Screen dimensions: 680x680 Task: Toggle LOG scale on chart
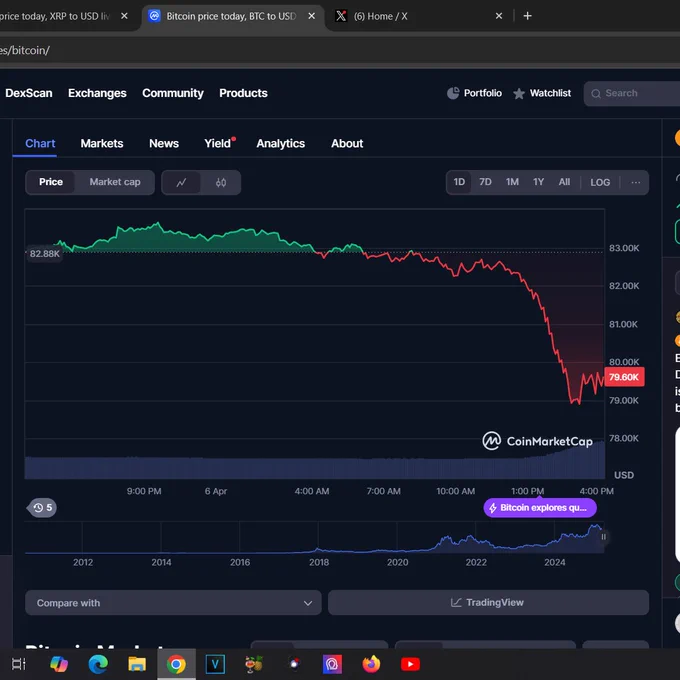pyautogui.click(x=600, y=183)
